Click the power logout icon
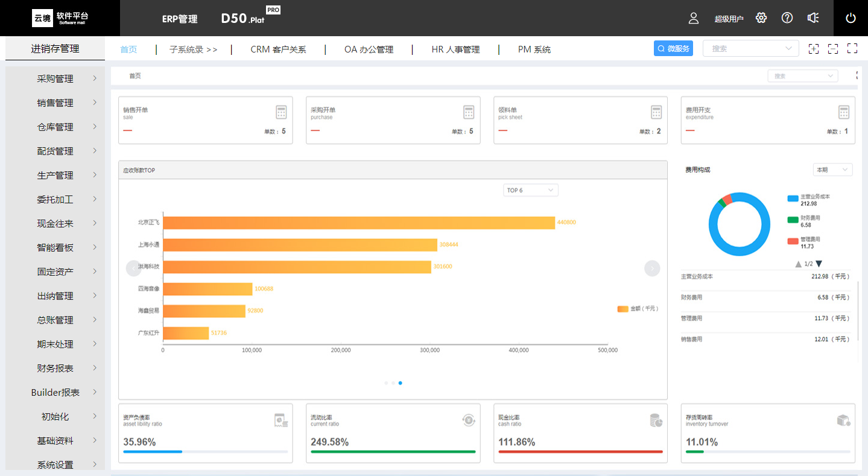The image size is (868, 476). (851, 18)
